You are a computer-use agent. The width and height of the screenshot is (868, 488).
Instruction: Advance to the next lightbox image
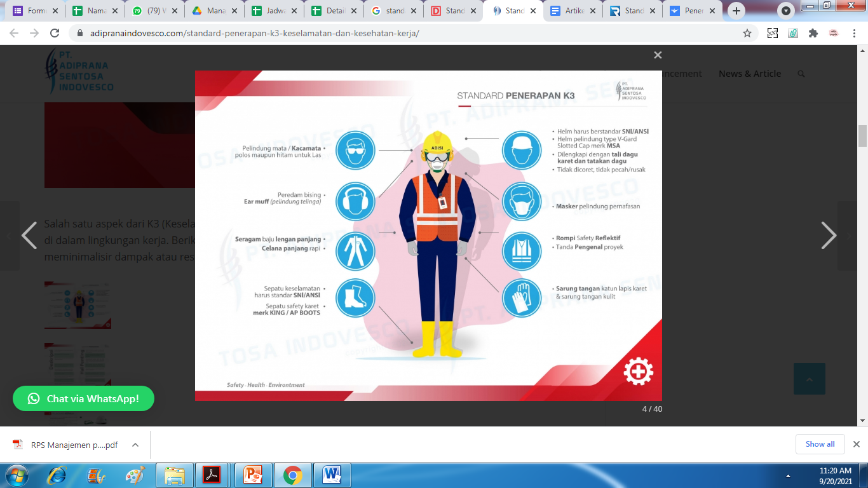[829, 235]
